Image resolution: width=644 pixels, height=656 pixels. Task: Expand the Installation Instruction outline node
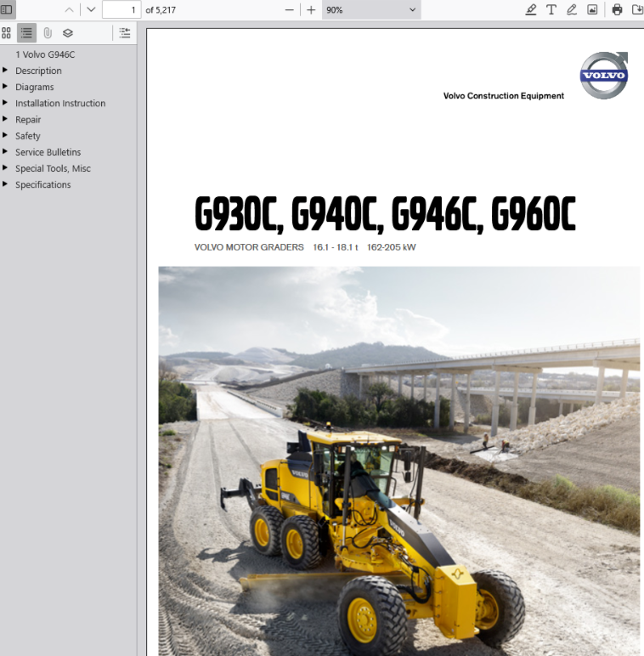click(x=5, y=103)
